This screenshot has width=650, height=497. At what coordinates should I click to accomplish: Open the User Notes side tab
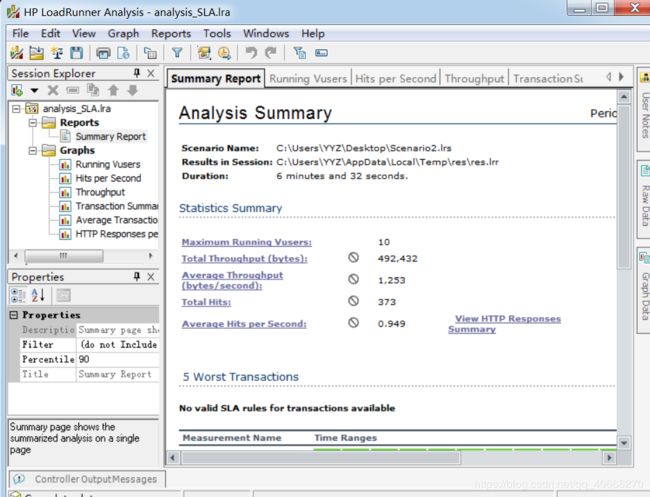point(645,109)
